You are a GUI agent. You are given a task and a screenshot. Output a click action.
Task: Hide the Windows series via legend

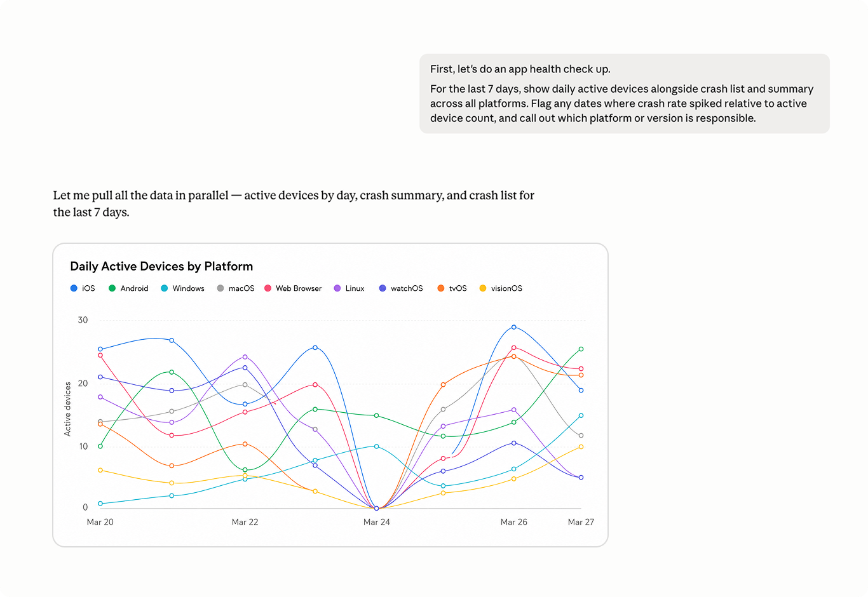tap(182, 288)
